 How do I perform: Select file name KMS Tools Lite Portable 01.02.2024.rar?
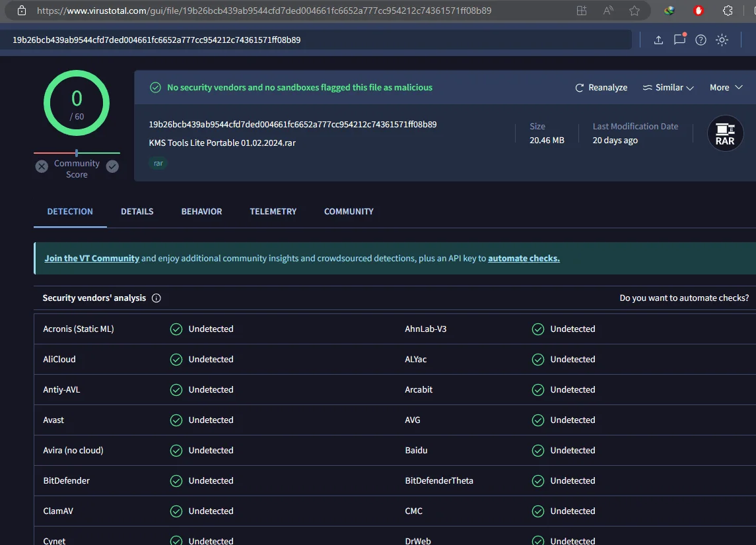[223, 143]
